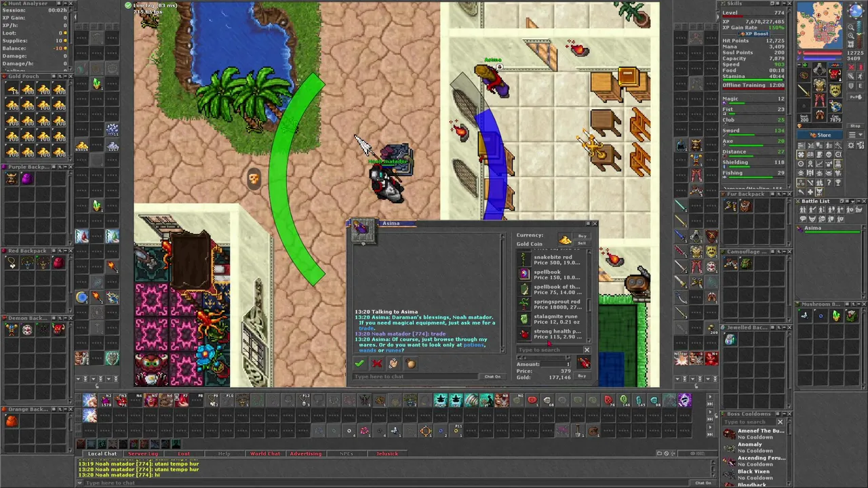Select the springsprout rod shop entry

coord(551,304)
